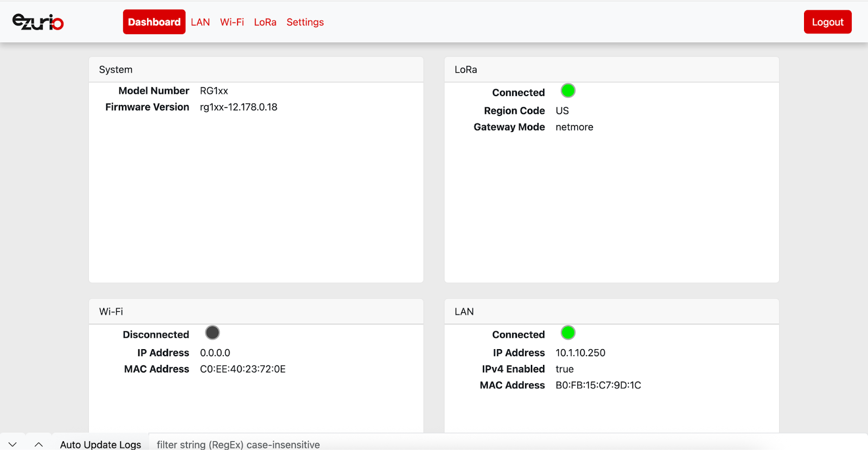Collapse the log panel with down chevron

12,444
